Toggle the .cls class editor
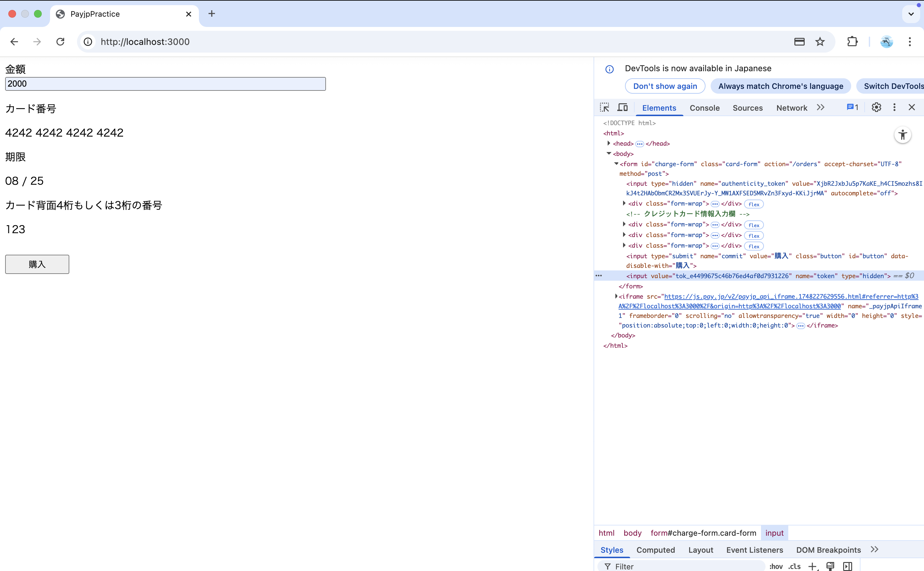Screen dimensions: 924x571 [x=794, y=566]
